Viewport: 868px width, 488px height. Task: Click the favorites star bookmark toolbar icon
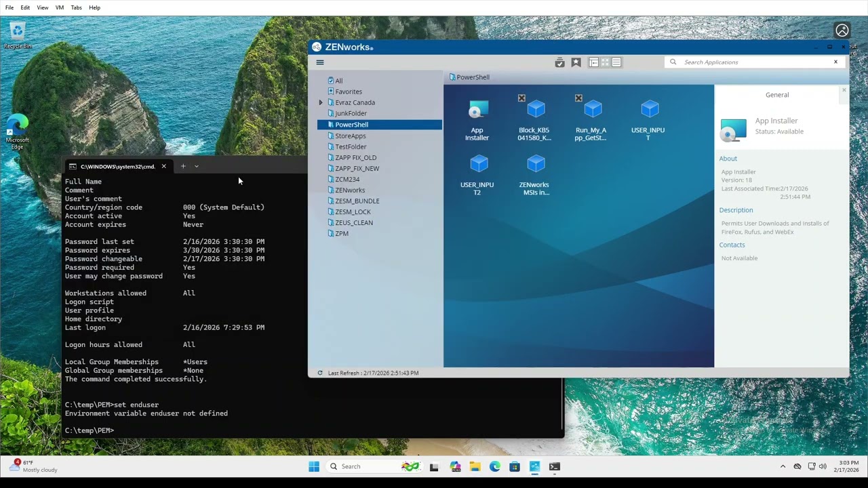tap(576, 62)
